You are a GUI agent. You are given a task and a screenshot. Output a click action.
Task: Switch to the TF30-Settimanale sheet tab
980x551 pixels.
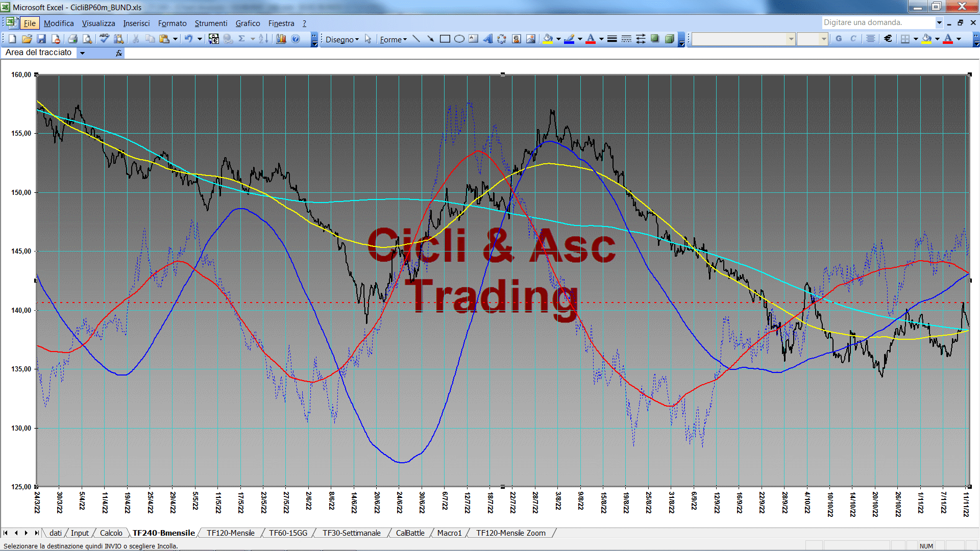(x=351, y=533)
